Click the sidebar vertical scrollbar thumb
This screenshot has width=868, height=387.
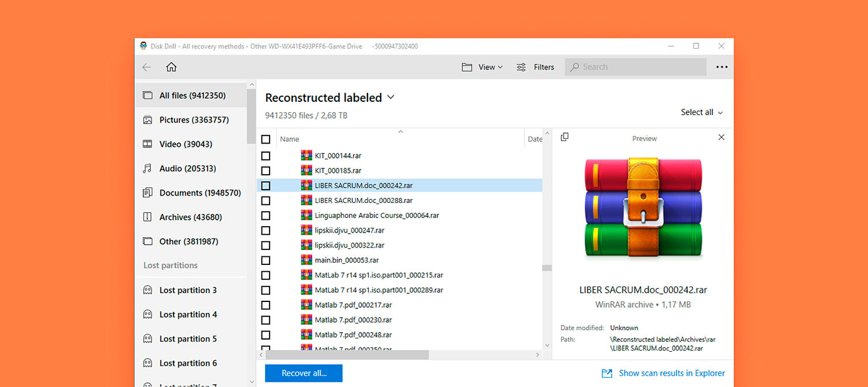(x=251, y=116)
